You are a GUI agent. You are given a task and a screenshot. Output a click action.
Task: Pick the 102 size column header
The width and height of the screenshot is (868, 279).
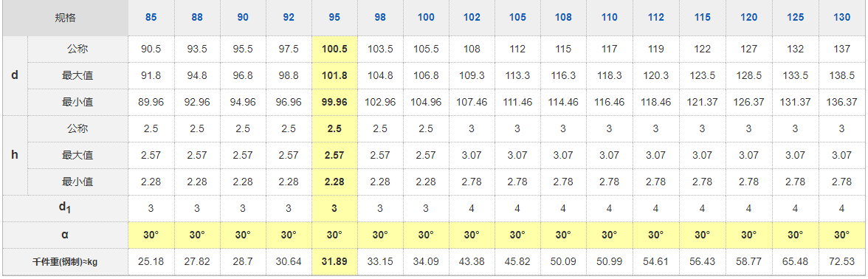point(472,18)
